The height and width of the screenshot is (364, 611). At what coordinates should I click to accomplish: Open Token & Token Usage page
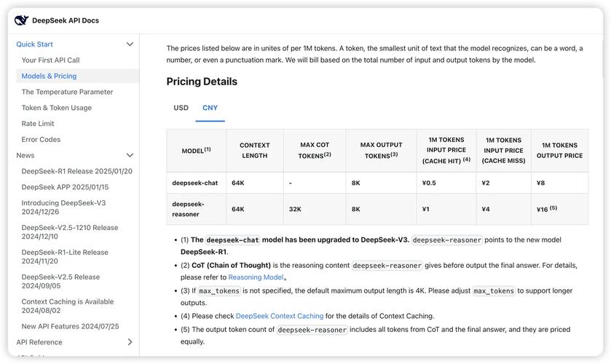57,108
